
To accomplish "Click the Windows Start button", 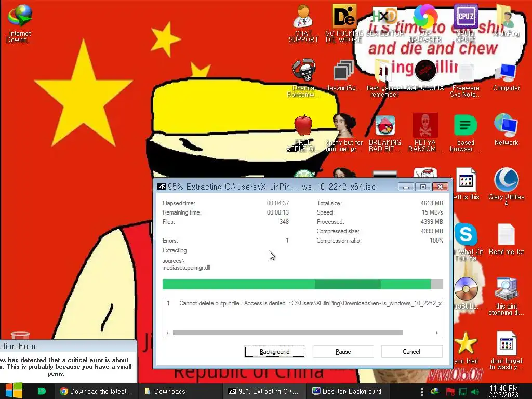I will tap(14, 391).
